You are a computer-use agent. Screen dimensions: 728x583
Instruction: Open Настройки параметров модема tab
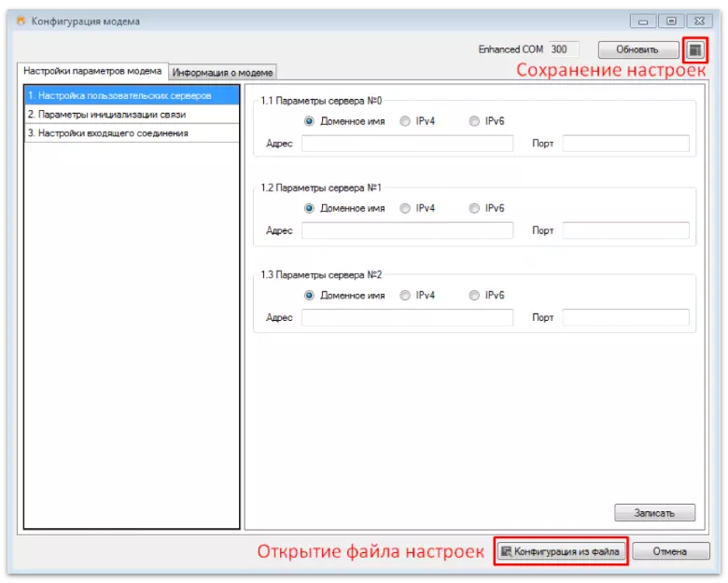92,71
